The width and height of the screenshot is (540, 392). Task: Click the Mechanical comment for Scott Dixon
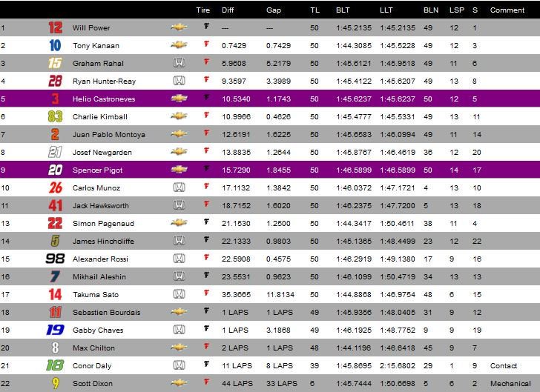click(x=510, y=383)
